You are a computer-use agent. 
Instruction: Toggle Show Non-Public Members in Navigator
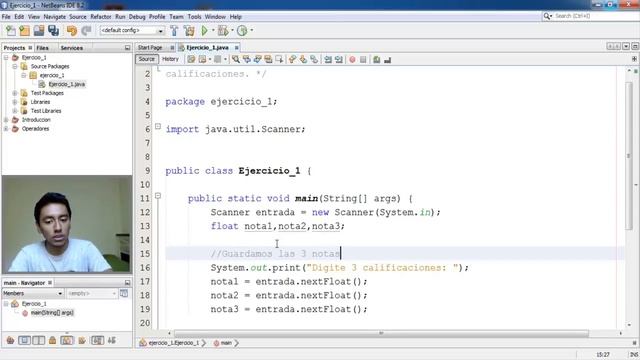tap(53, 340)
